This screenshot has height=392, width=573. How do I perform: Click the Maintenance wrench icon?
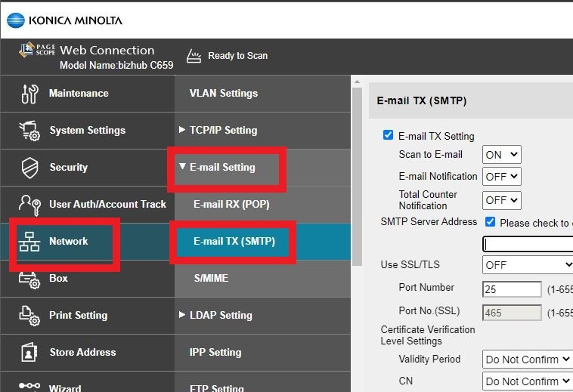(x=29, y=94)
